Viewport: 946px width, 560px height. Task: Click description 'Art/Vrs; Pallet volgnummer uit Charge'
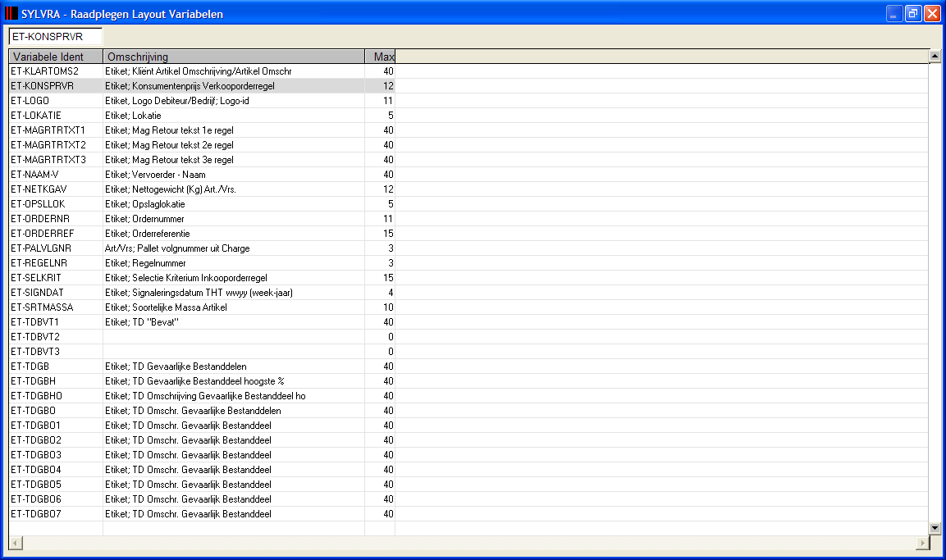(177, 248)
